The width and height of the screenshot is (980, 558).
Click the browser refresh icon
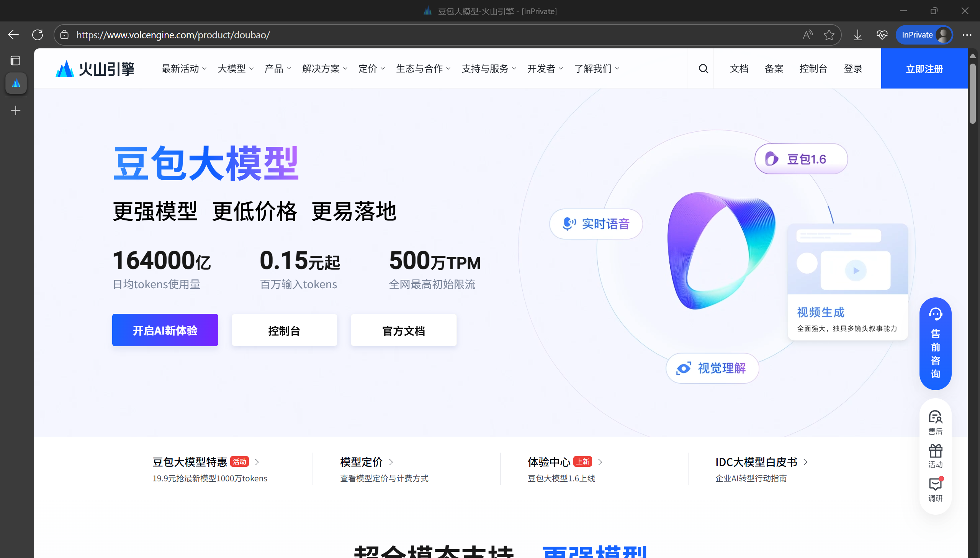pos(38,35)
